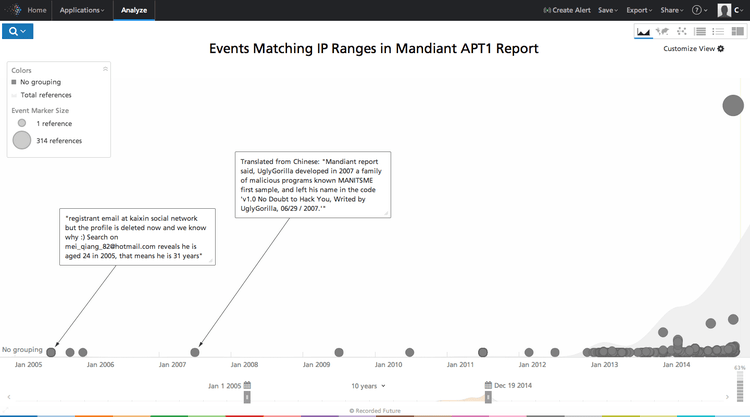
Task: Switch to world map view
Action: 662,32
